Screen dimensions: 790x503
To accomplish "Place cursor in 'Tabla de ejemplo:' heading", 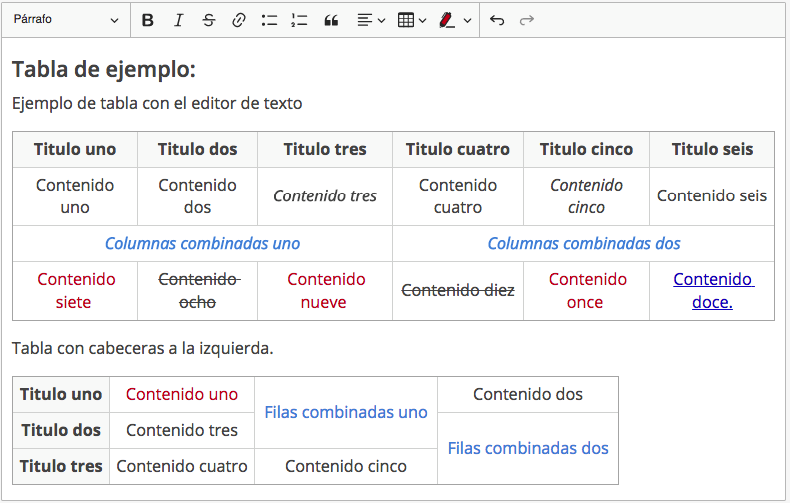I will 104,70.
